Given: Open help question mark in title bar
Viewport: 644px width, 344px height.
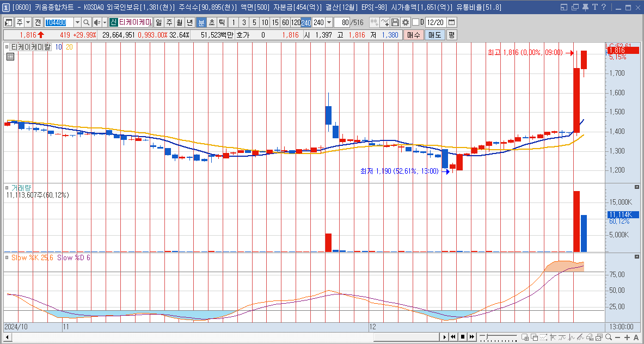Looking at the screenshot, I should click(603, 7).
